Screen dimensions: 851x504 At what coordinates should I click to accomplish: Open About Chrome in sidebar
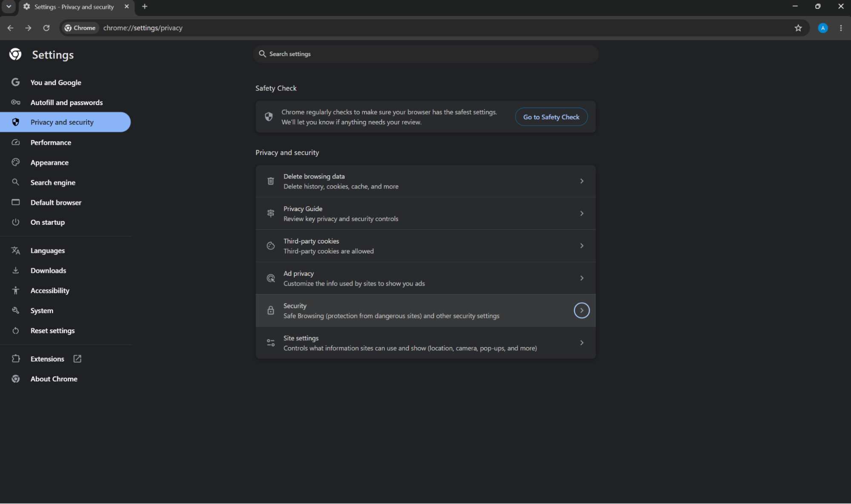(x=65, y=378)
